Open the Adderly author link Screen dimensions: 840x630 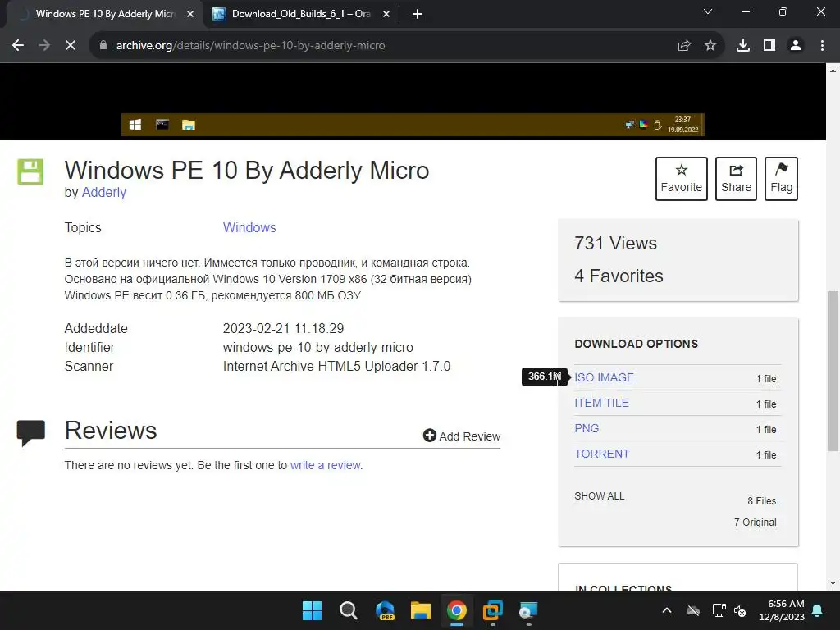point(104,192)
